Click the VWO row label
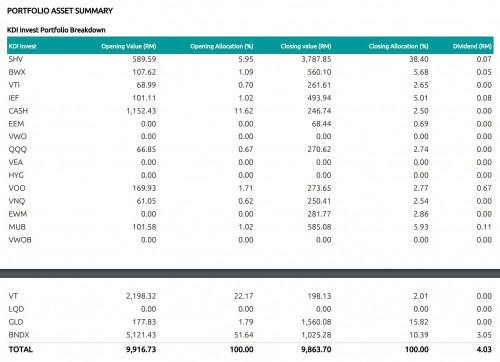This screenshot has height=362, width=500. point(18,136)
